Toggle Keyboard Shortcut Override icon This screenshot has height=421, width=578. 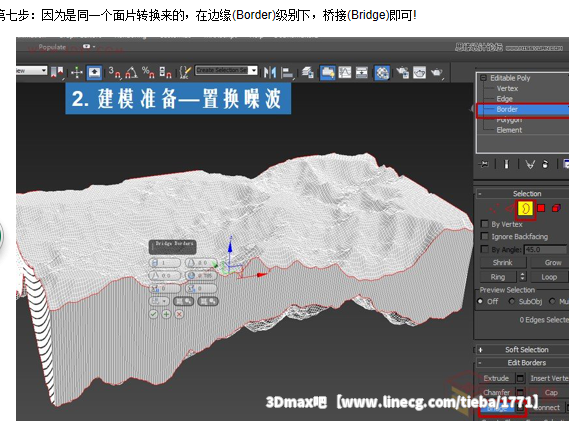point(94,72)
